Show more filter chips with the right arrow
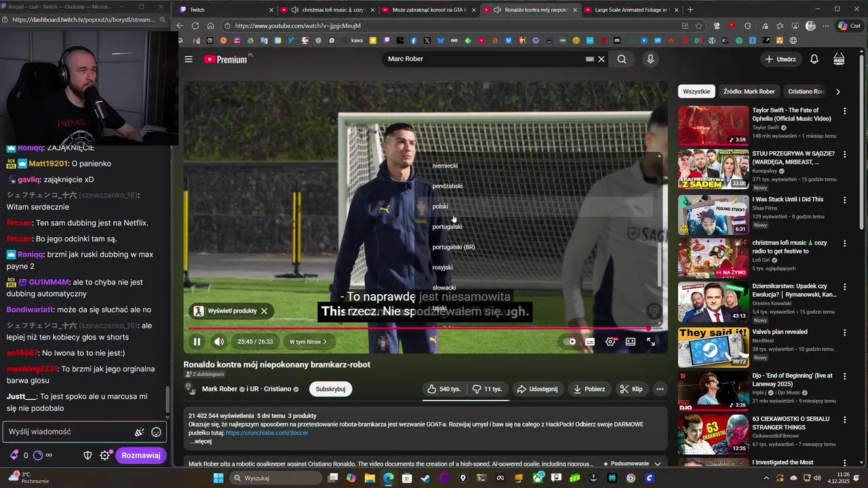 tap(838, 91)
